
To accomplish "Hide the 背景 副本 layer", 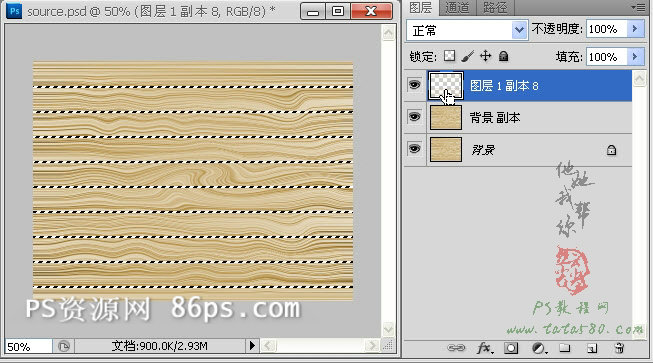I will point(414,117).
